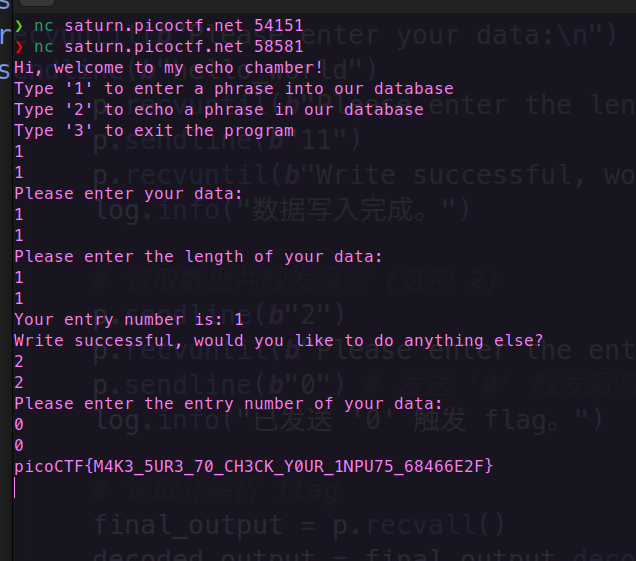
Task: Click the red prompt chevron on second line
Action: click(19, 47)
